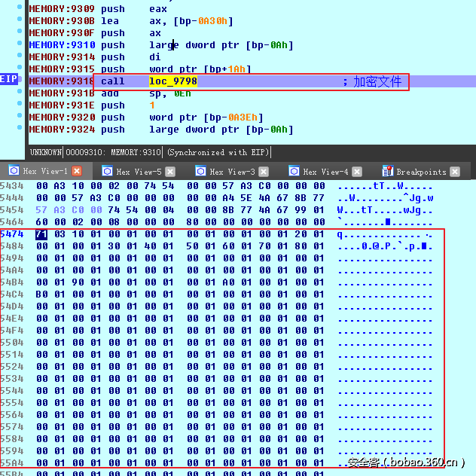This screenshot has height=476, width=476.
Task: Toggle breakpoint dot at MEMORY:9320 line
Action: pyautogui.click(x=20, y=117)
